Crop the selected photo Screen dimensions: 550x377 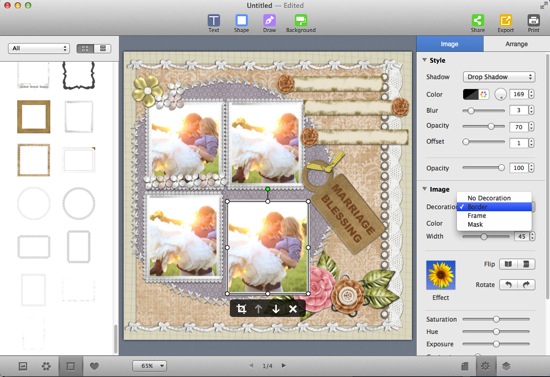[241, 309]
